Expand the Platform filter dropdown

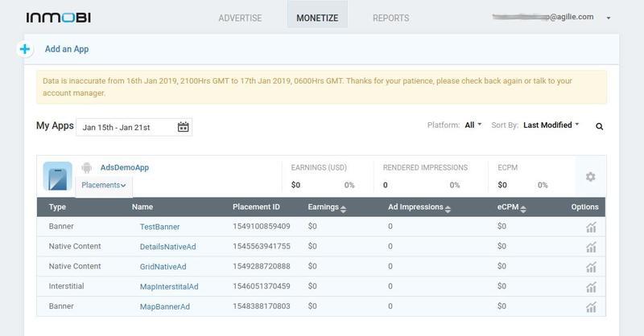(x=473, y=125)
